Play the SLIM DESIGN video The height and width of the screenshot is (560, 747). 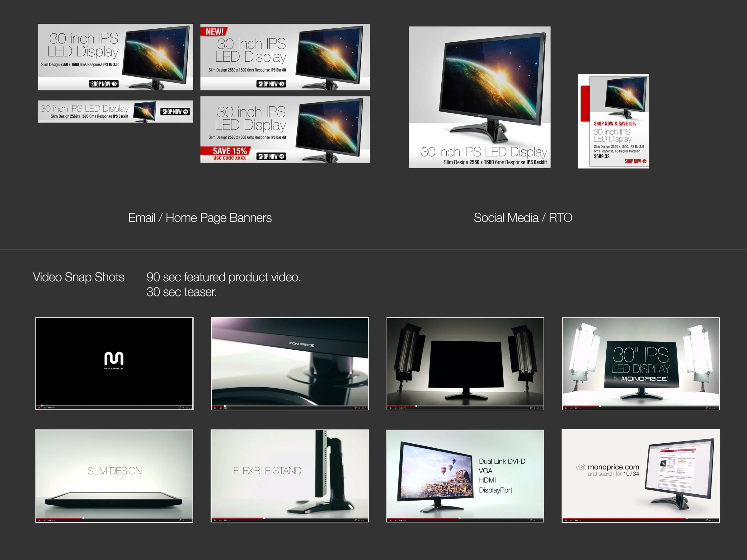tap(40, 520)
